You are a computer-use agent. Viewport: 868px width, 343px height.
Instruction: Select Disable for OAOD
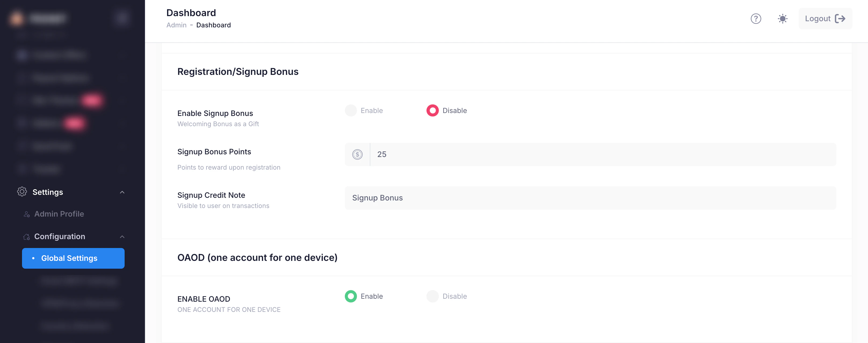click(432, 296)
